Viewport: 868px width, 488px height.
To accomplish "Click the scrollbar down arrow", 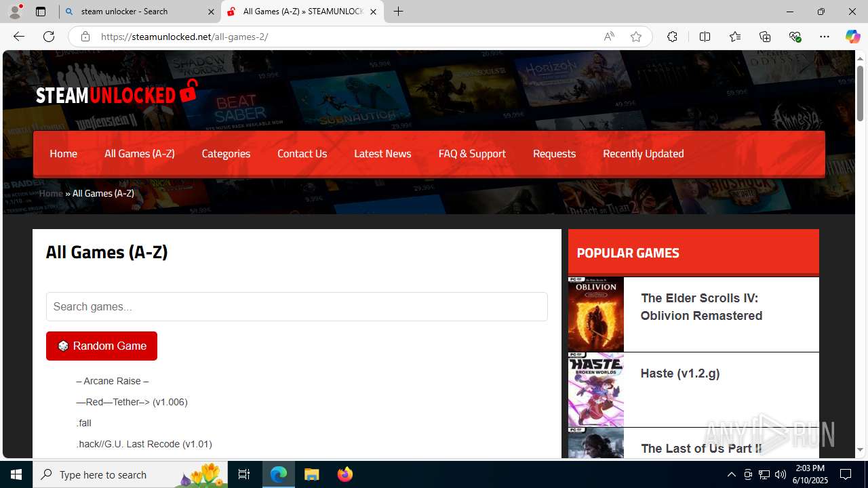I will point(860,450).
